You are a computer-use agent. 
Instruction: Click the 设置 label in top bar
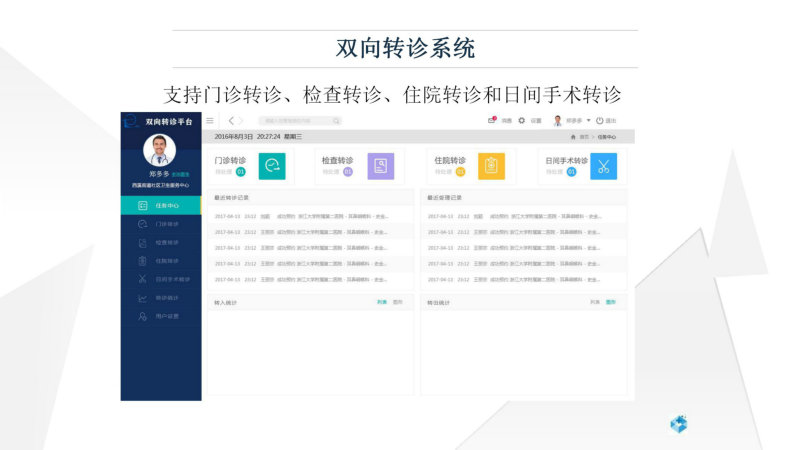(536, 121)
